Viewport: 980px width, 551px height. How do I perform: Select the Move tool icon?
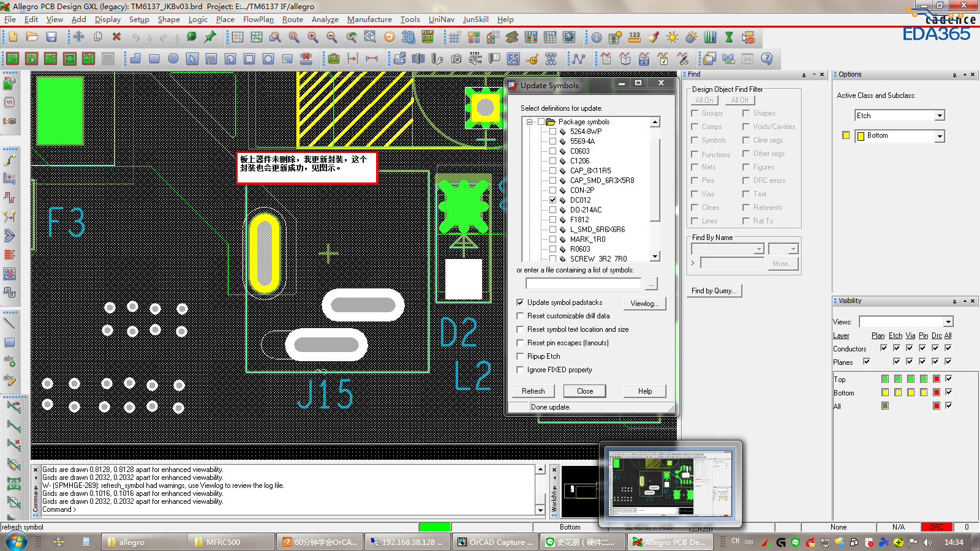click(x=78, y=37)
